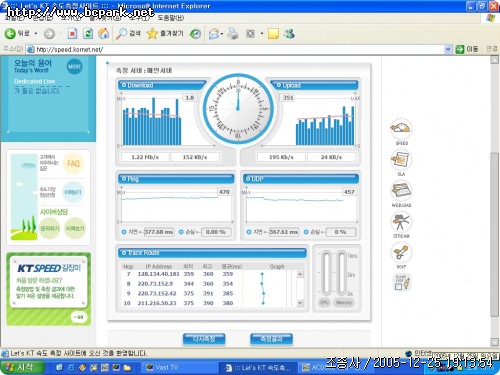Screen dimensions: 500x375
Task: Click the Print toolbar icon
Action: (233, 33)
